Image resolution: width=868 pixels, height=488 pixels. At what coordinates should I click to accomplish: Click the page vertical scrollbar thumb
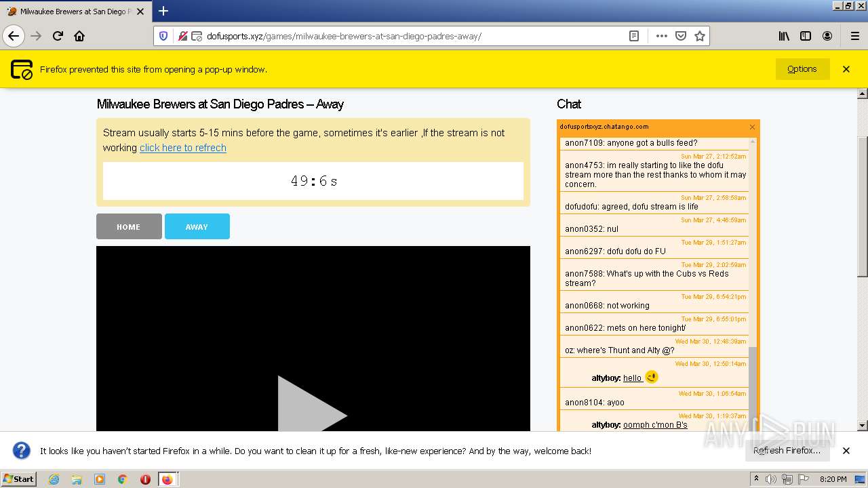point(863,206)
